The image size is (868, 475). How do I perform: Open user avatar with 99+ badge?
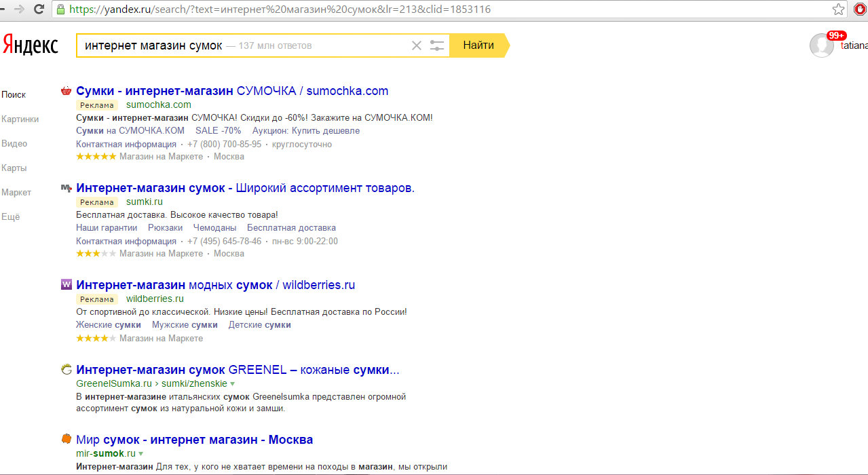pyautogui.click(x=822, y=45)
